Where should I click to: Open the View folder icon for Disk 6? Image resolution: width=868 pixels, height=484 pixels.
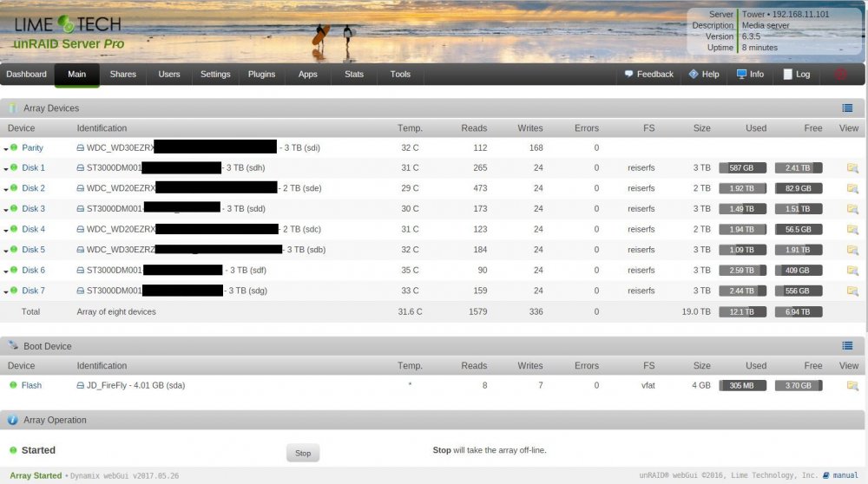click(x=852, y=271)
